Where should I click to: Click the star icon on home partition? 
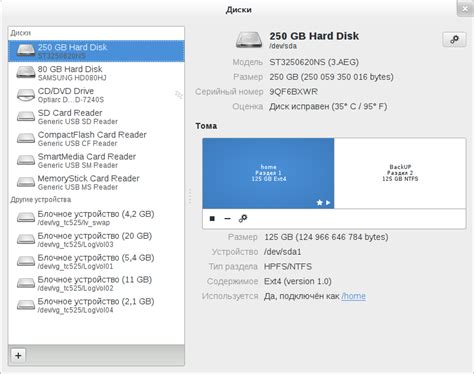click(319, 202)
